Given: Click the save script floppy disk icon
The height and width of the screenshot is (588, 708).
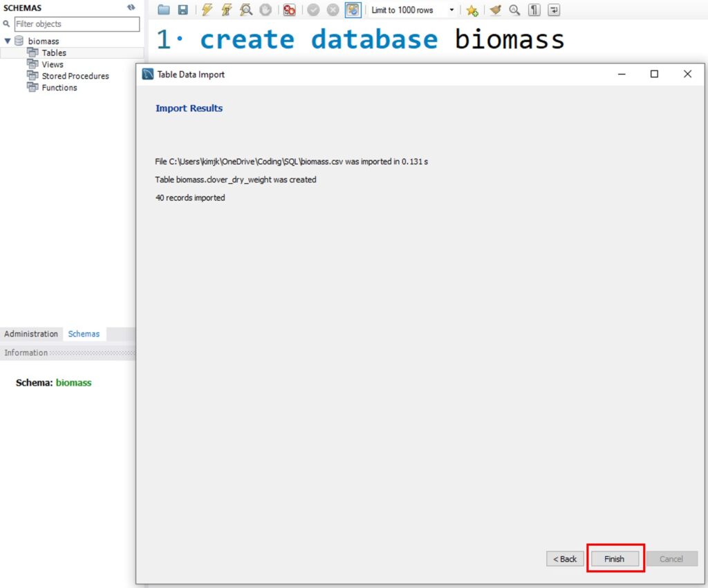Looking at the screenshot, I should (183, 10).
